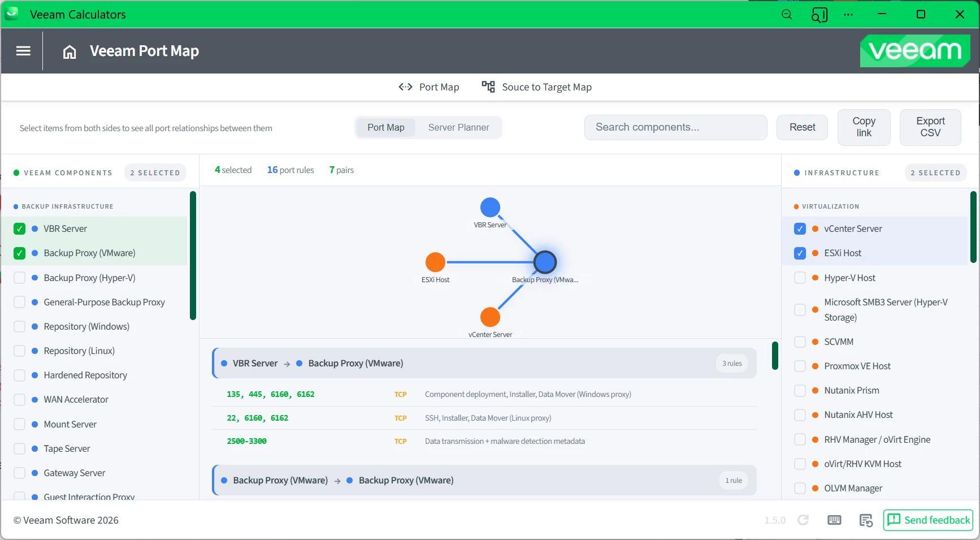Click the 16 port rules counter
Viewport: 980px width, 540px height.
pyautogui.click(x=290, y=170)
